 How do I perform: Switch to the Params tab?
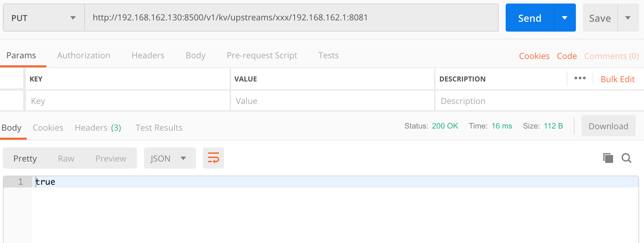click(21, 55)
